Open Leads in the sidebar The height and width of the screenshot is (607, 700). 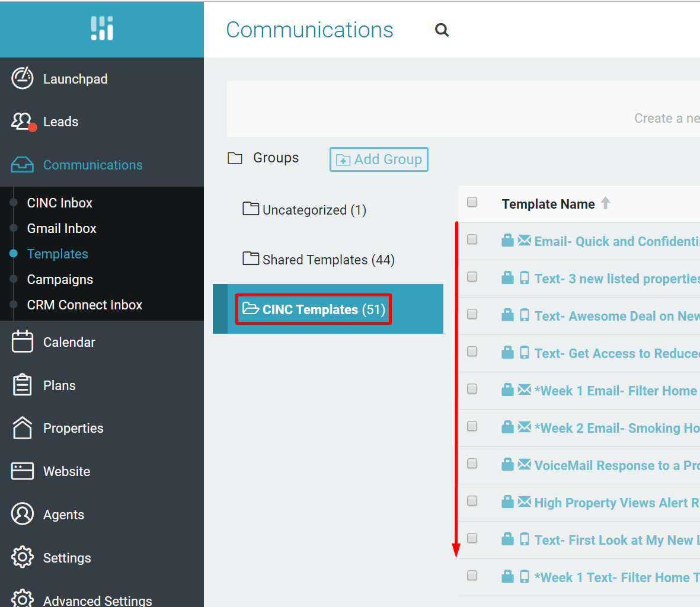coord(60,122)
